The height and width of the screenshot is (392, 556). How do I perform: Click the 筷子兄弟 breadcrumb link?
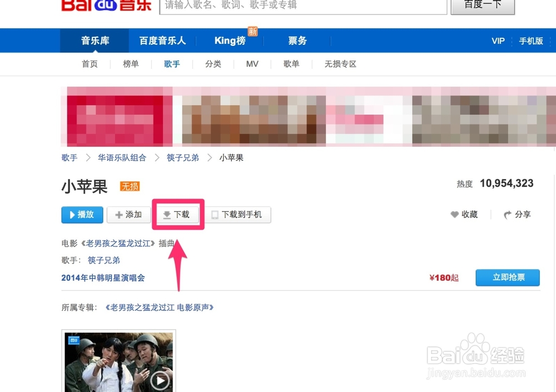pos(182,157)
